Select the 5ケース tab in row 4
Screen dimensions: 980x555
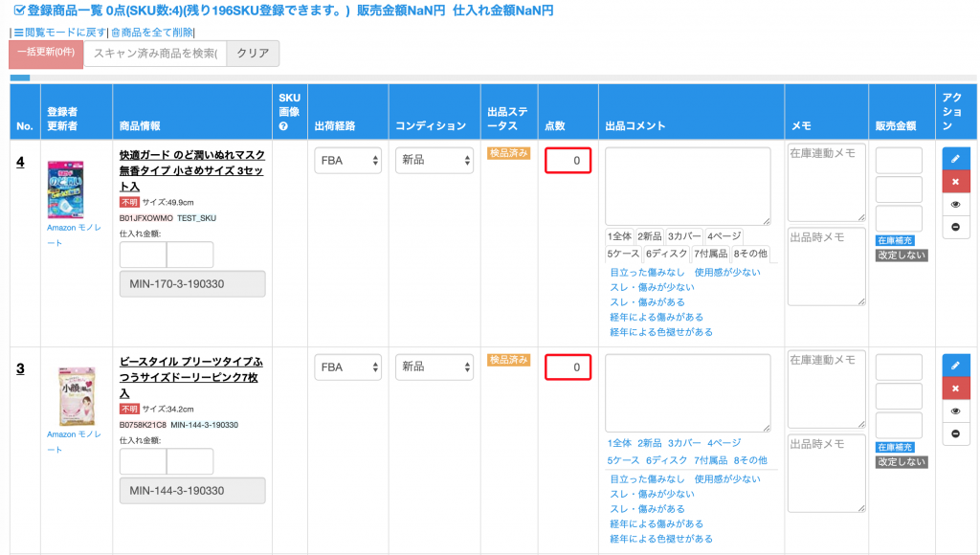coord(623,254)
